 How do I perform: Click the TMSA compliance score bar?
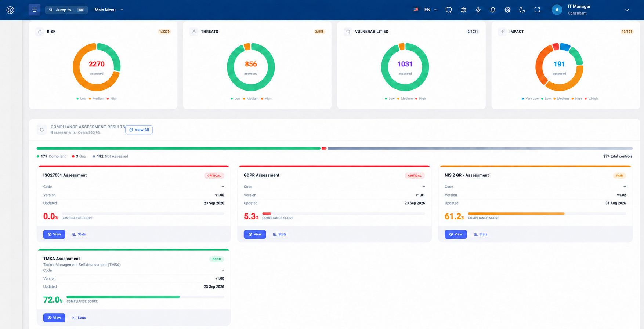145,297
